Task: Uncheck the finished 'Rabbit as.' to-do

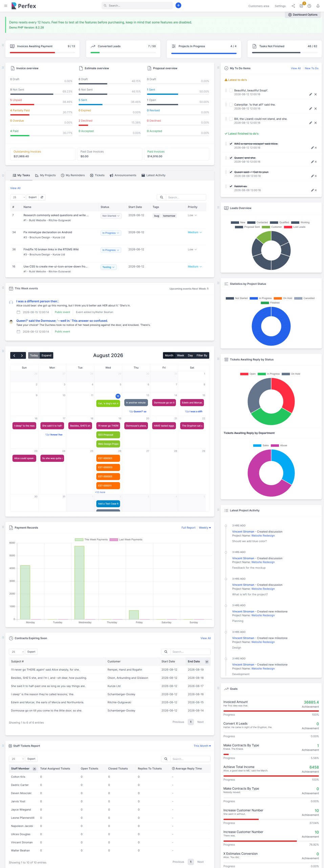Action: (x=231, y=186)
